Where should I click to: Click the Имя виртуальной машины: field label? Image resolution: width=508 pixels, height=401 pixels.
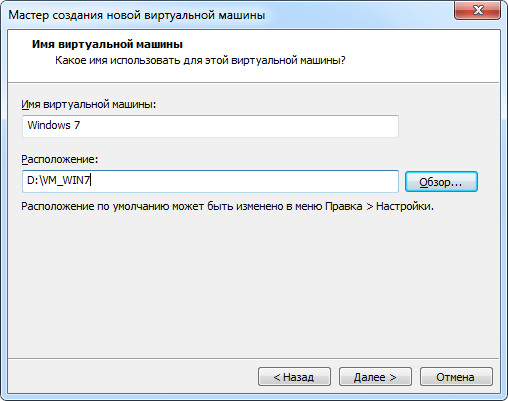(89, 104)
